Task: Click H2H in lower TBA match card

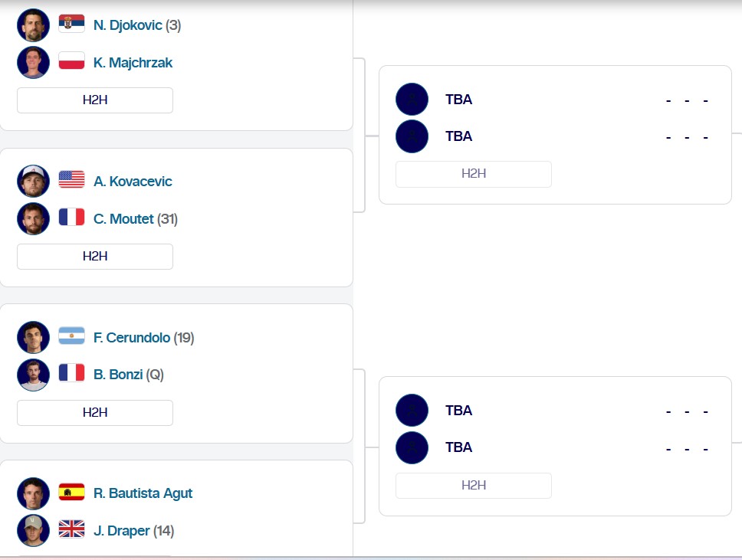Action: point(473,485)
